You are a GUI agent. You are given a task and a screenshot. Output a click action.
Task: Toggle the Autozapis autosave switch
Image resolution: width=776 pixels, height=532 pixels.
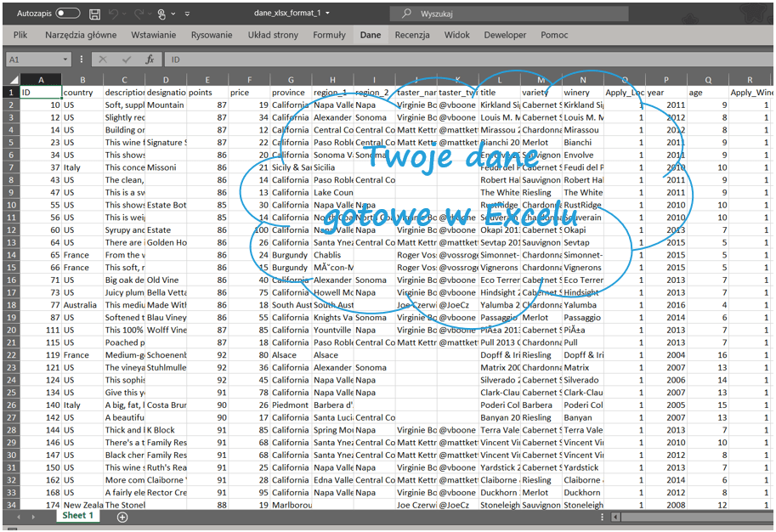coord(68,14)
